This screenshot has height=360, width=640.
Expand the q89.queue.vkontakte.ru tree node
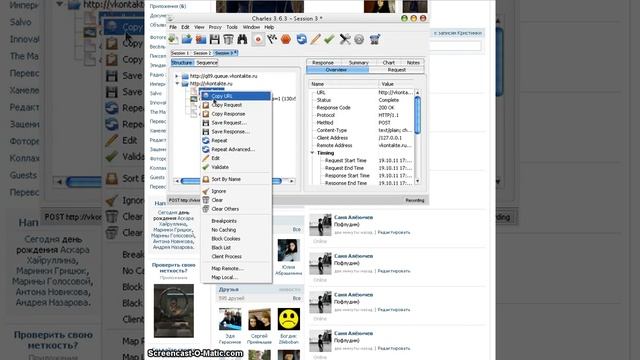pos(177,76)
